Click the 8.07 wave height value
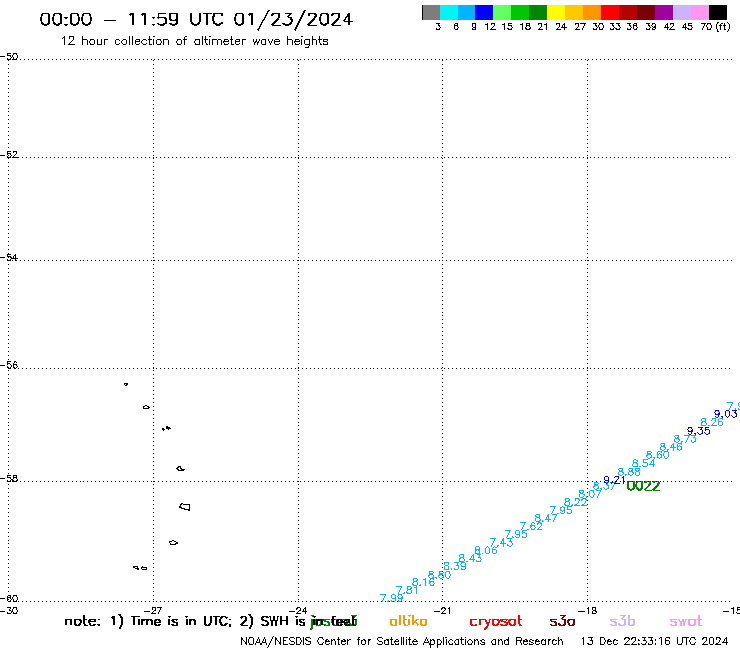740x650 pixels. click(590, 494)
